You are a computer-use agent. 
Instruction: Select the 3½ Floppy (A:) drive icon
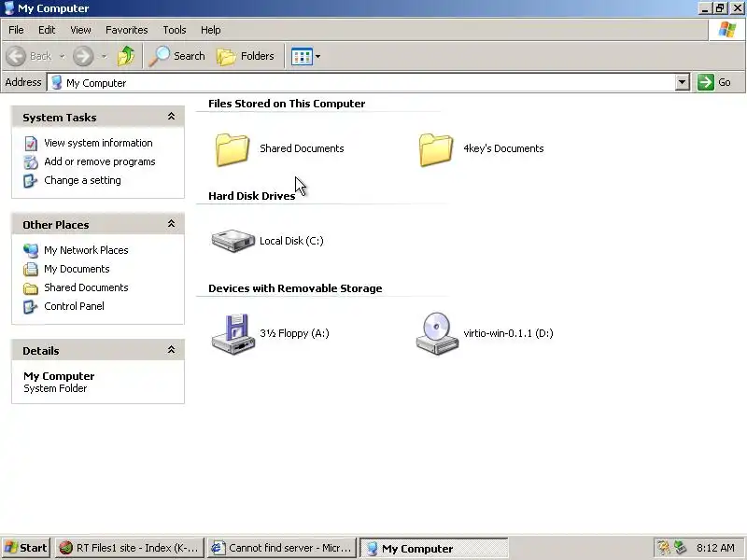click(233, 334)
